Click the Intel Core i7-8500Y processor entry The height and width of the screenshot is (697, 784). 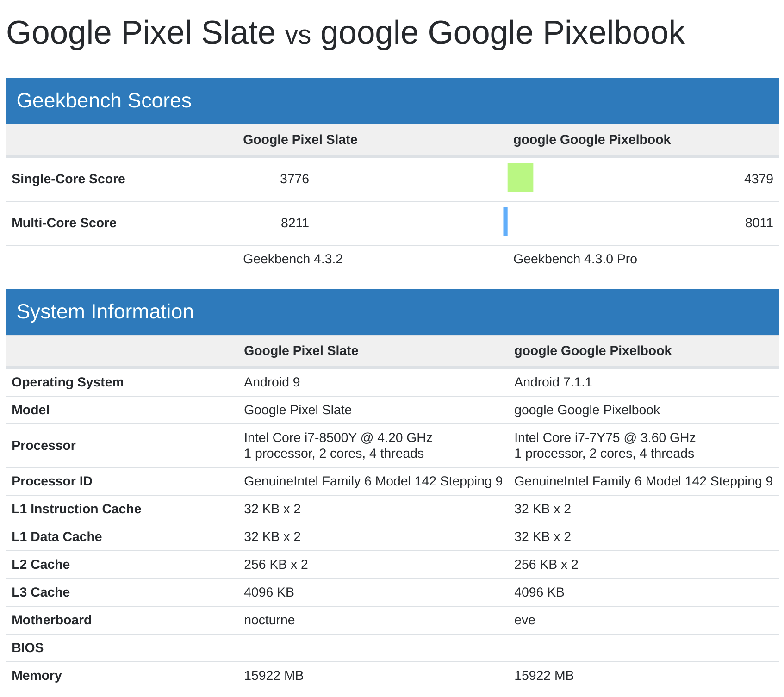click(338, 438)
